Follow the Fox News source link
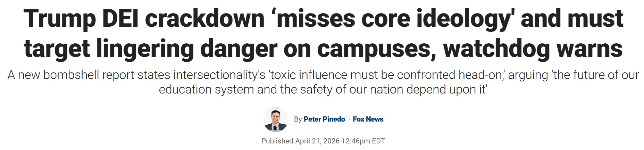Image resolution: width=644 pixels, height=150 pixels. pyautogui.click(x=368, y=119)
